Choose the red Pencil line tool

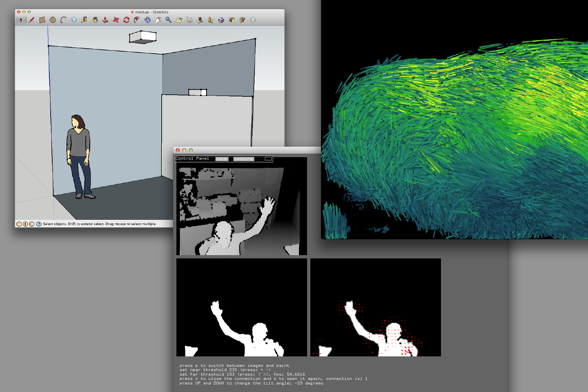[x=31, y=20]
